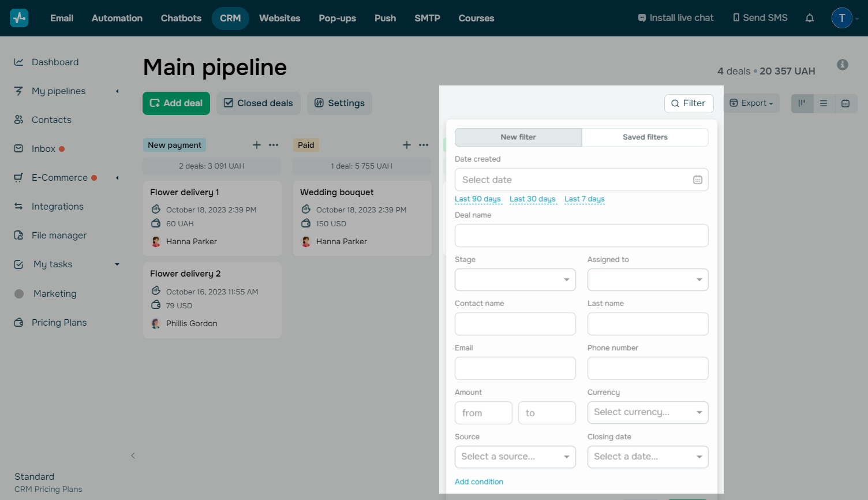The image size is (868, 500).
Task: Click the notification bell icon
Action: [x=810, y=18]
